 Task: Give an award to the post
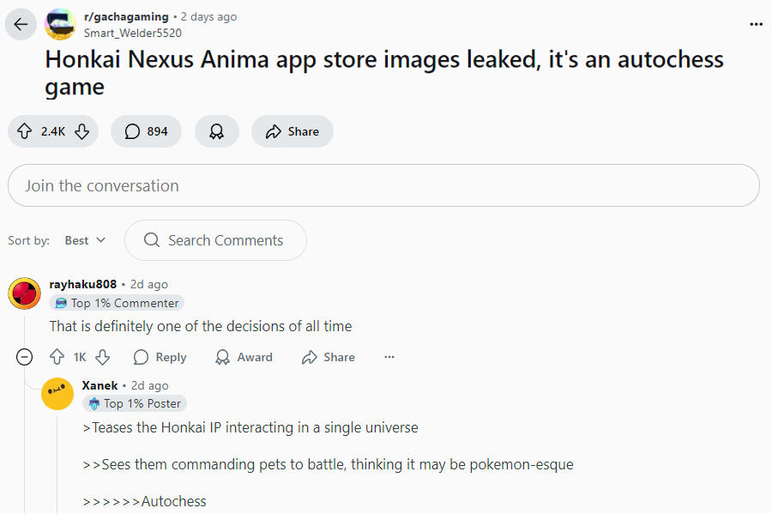217,131
